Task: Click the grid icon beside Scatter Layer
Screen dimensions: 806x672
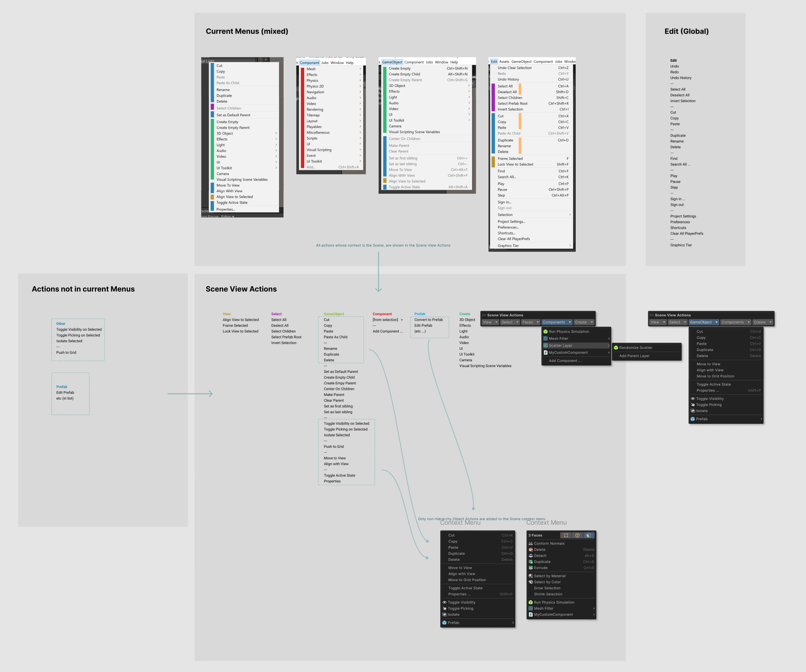Action: (x=546, y=345)
